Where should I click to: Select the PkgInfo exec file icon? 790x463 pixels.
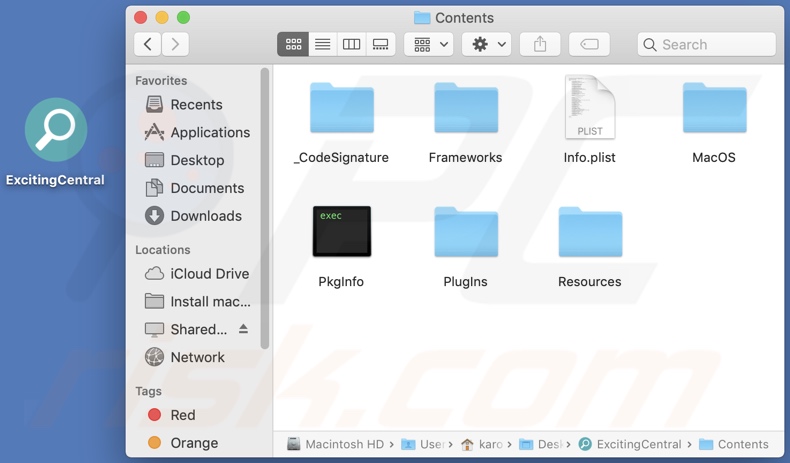[342, 231]
